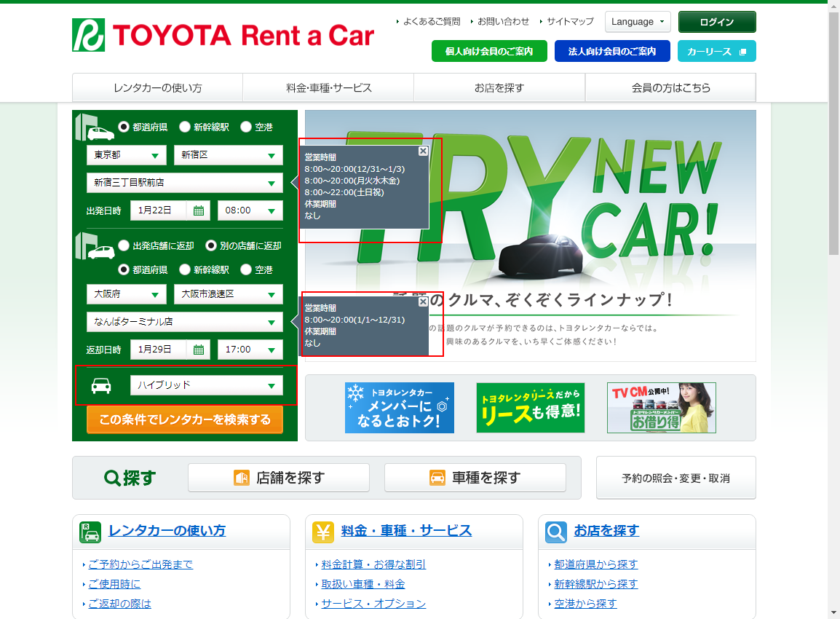This screenshot has width=840, height=619.
Task: Select return 空港 radio button
Action: pos(246,269)
